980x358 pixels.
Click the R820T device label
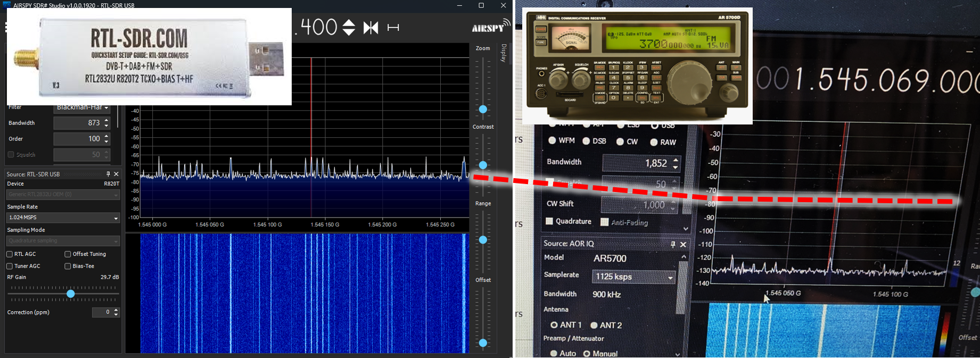tap(112, 184)
